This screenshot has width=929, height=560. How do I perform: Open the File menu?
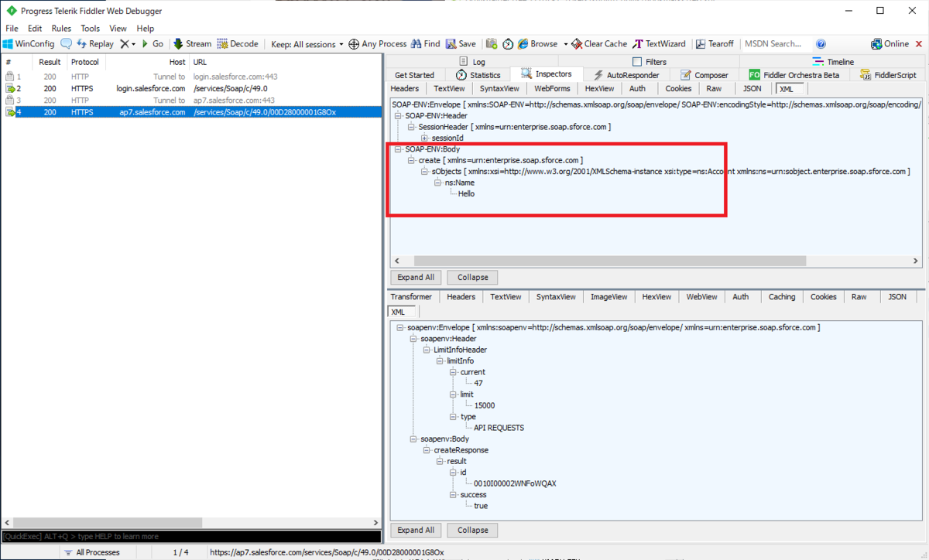click(12, 29)
